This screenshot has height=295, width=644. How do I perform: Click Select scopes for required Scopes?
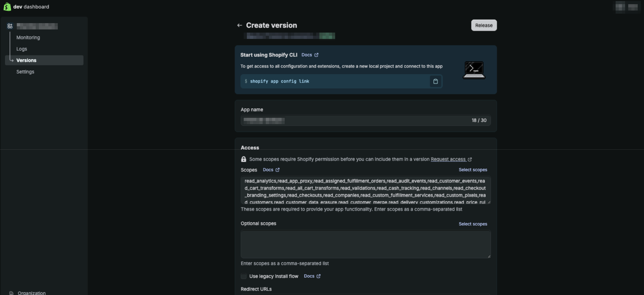point(473,170)
